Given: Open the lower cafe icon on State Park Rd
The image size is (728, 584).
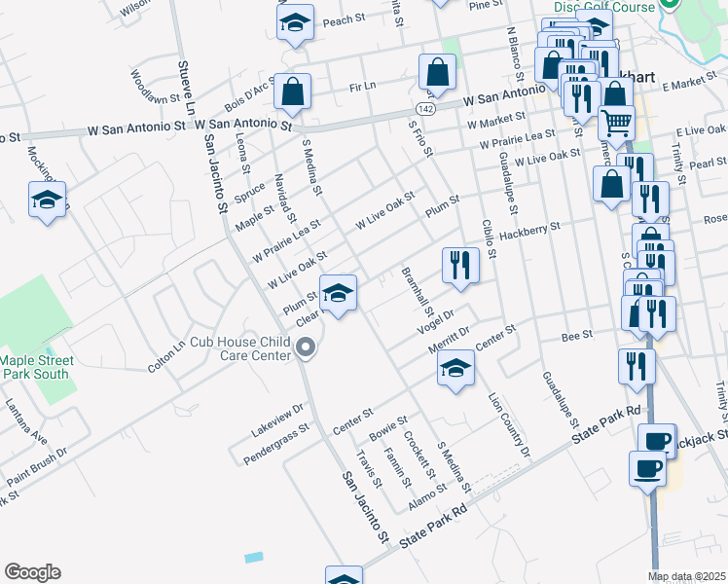Looking at the screenshot, I should (x=647, y=469).
